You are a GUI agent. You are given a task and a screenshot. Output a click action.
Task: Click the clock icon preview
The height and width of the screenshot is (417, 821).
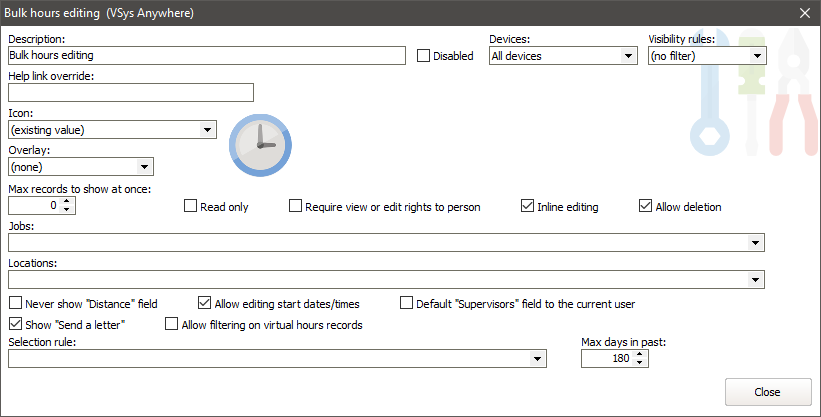click(261, 144)
